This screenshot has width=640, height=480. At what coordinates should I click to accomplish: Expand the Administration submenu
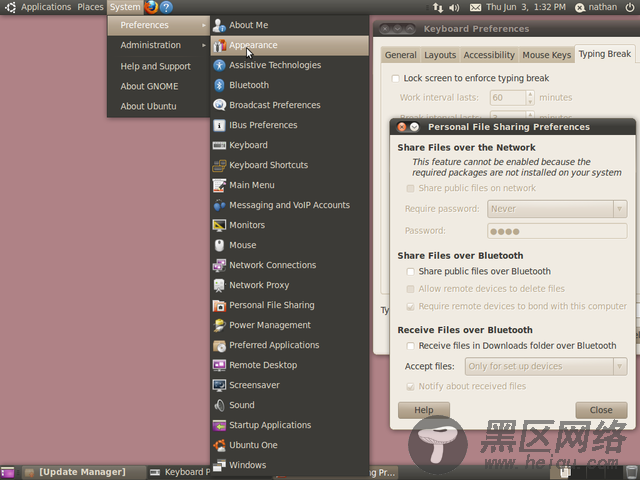click(x=158, y=45)
